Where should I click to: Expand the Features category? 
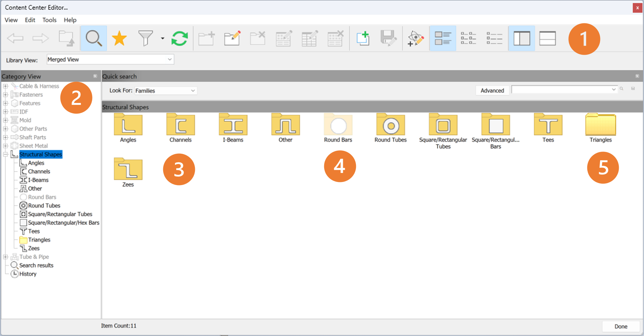pos(5,103)
